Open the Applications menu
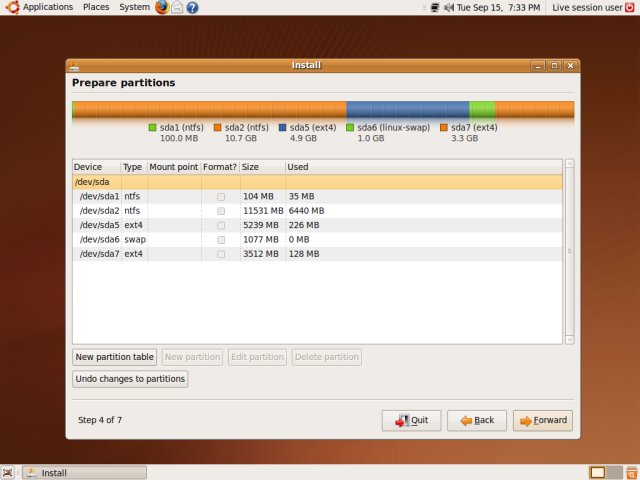This screenshot has height=480, width=640. 39,7
